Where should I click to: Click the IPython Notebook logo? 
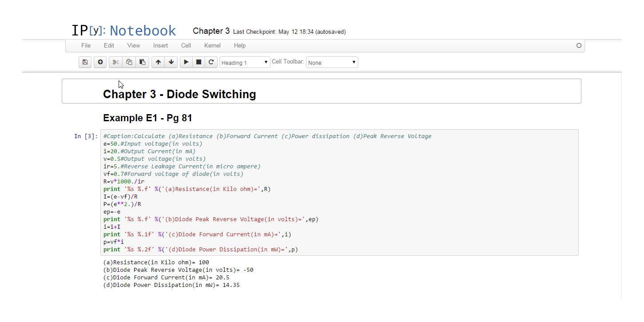coord(124,31)
